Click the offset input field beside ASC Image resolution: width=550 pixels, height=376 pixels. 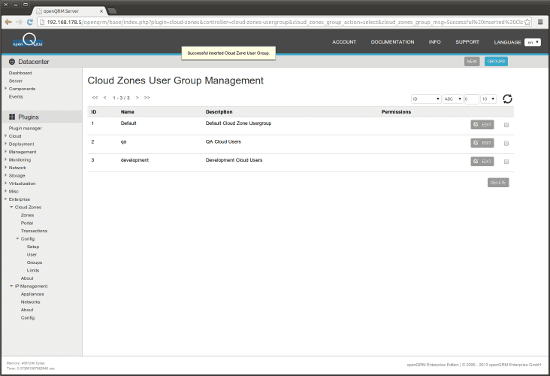click(x=471, y=99)
